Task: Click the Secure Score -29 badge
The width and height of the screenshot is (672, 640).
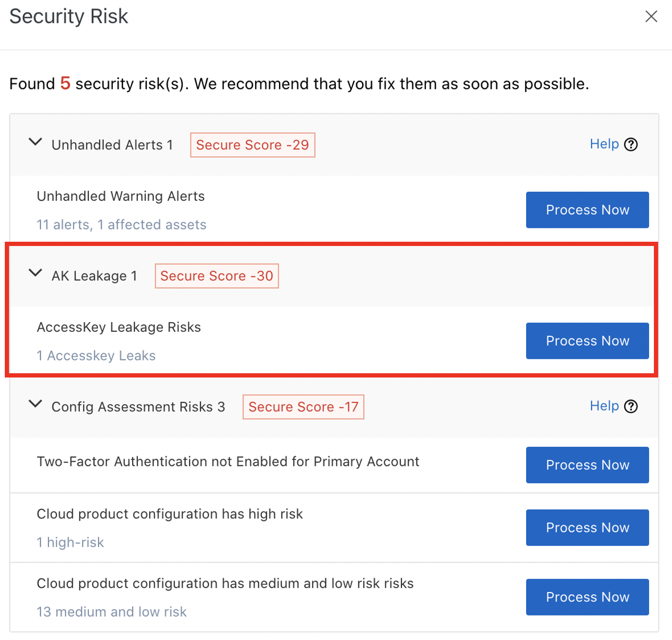Action: [252, 144]
